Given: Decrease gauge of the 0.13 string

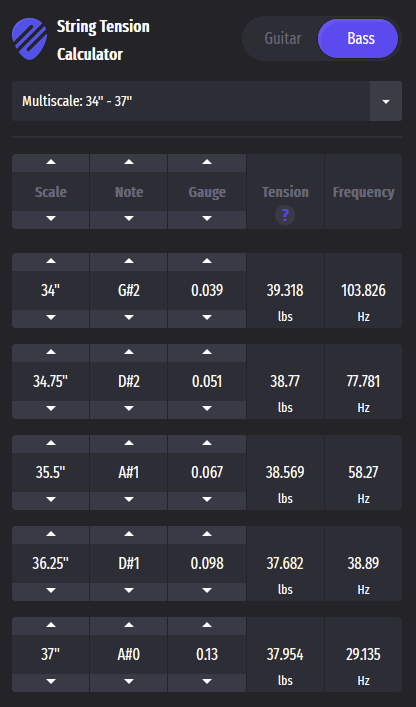Looking at the screenshot, I should pos(207,682).
